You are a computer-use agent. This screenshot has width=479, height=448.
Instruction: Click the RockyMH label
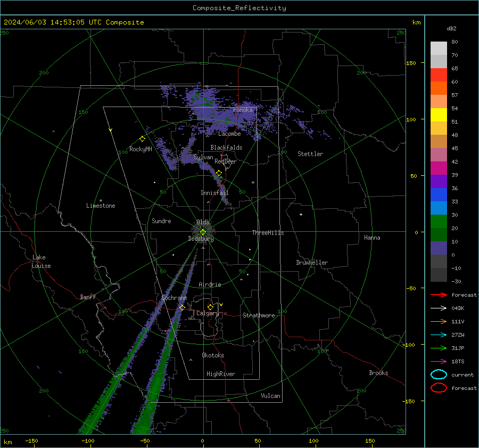click(x=141, y=149)
